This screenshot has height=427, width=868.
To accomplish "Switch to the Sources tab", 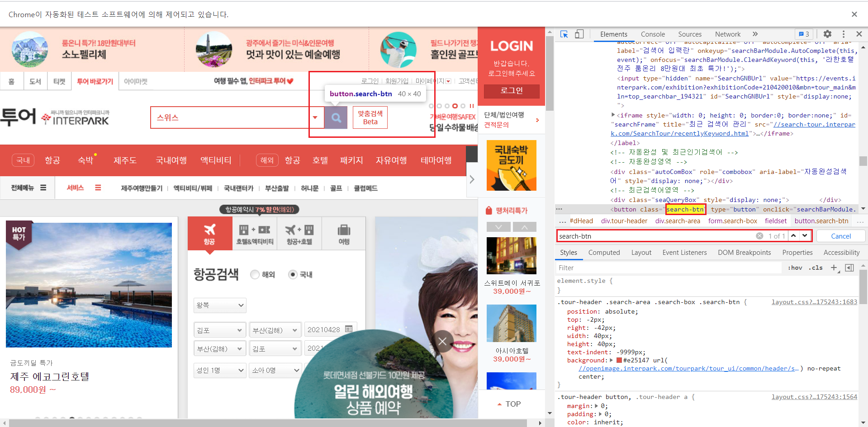I will pos(690,34).
